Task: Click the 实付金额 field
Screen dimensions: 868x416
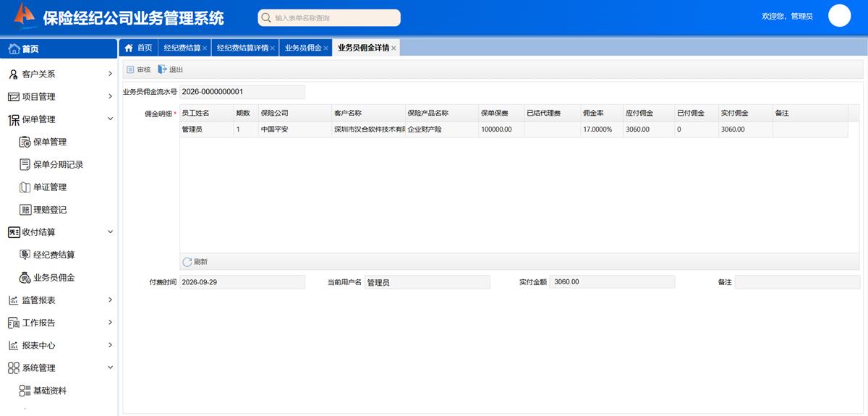Action: 612,282
